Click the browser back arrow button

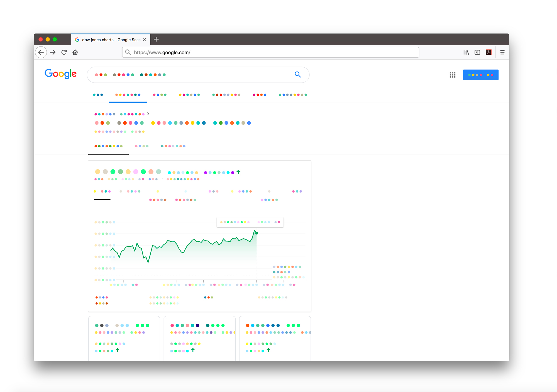pos(41,52)
